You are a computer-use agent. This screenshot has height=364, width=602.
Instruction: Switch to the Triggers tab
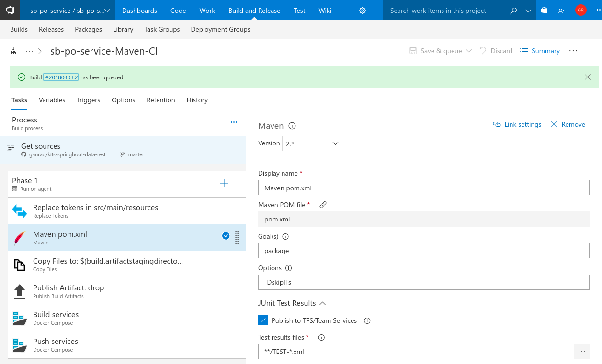tap(88, 100)
